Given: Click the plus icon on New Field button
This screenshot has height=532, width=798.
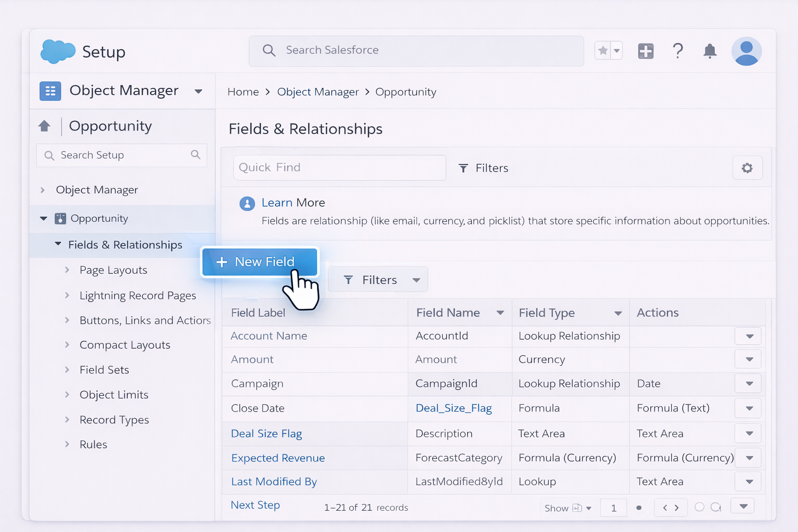Looking at the screenshot, I should click(222, 262).
